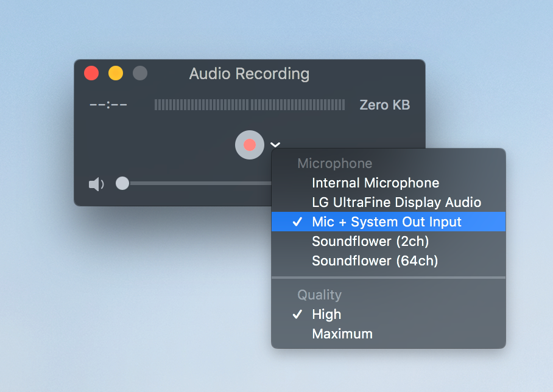Viewport: 553px width, 392px height.
Task: Click the Audio Recording window title
Action: (x=249, y=74)
